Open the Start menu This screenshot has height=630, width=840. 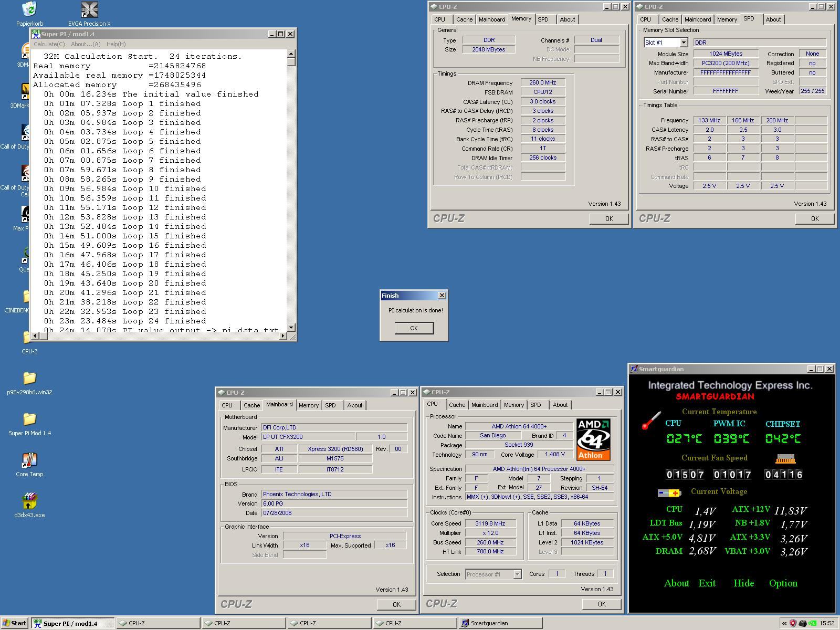15,623
